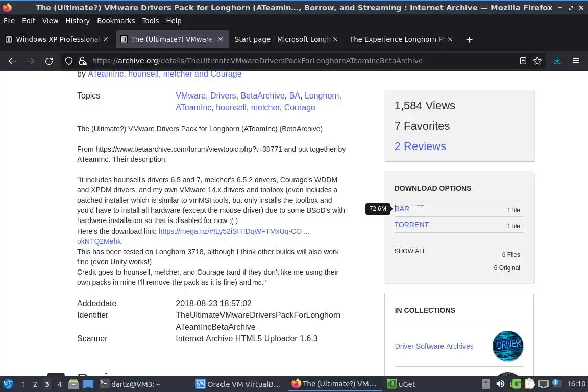This screenshot has width=588, height=392.
Task: Click the network display tray icon
Action: click(x=544, y=384)
